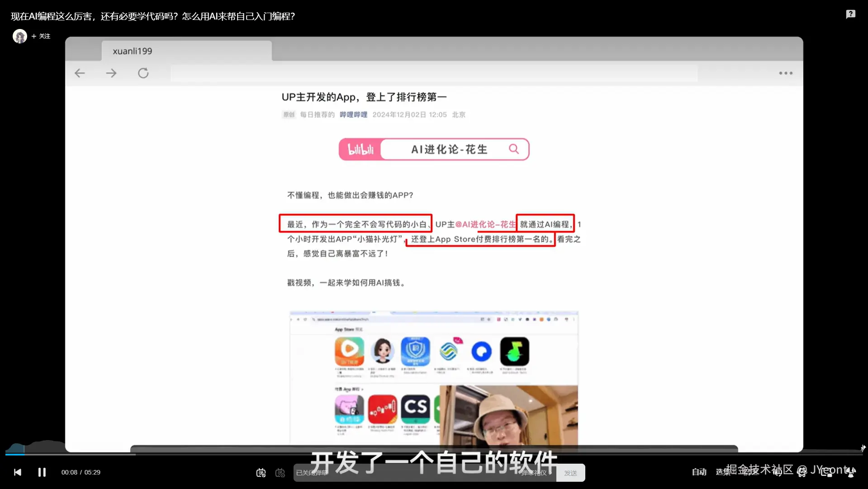Open the browser three-dot menu
This screenshot has width=868, height=489.
(x=786, y=73)
